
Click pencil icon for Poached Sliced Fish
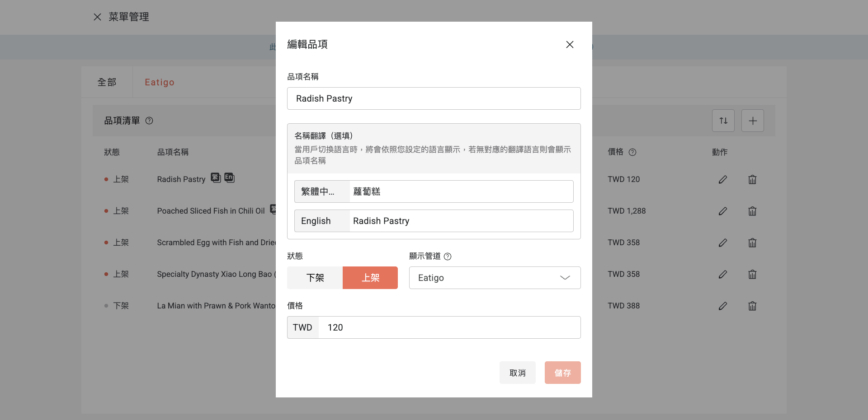(722, 211)
